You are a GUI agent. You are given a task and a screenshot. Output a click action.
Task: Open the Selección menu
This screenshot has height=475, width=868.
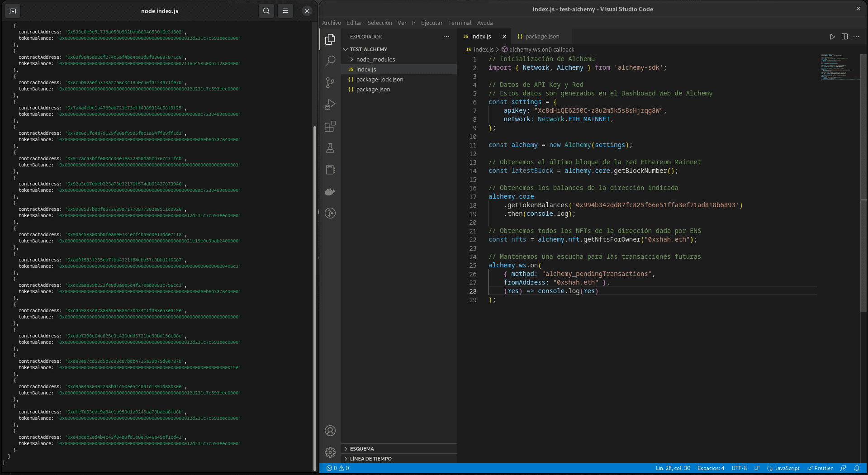point(380,23)
